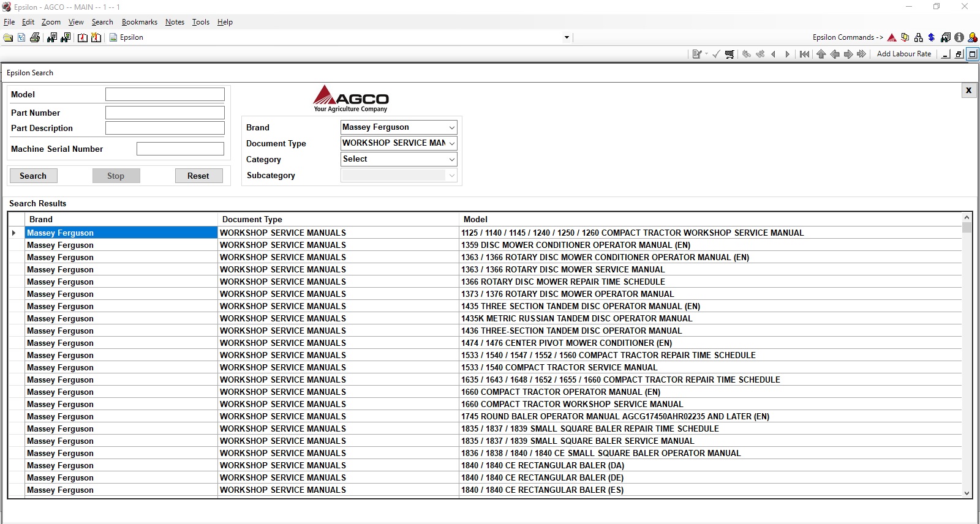Expand the Epsilon document path dropdown arrow
This screenshot has width=980, height=524.
(x=567, y=37)
